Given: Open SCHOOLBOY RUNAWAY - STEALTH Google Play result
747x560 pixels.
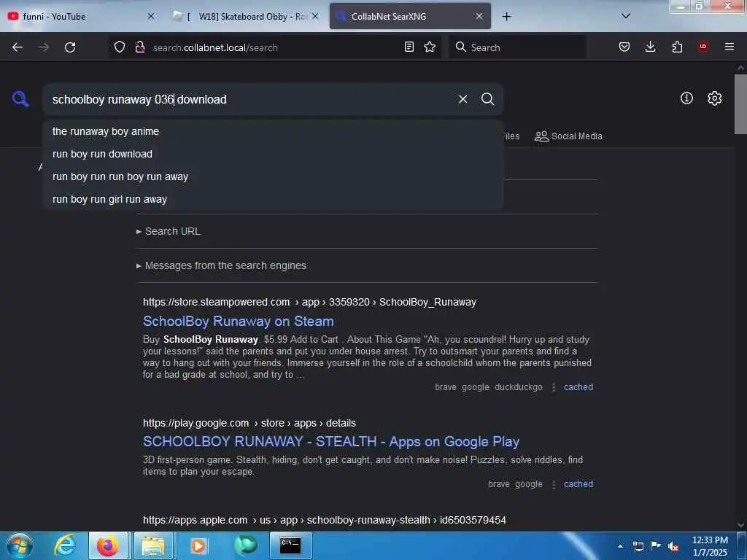Looking at the screenshot, I should pyautogui.click(x=331, y=442).
